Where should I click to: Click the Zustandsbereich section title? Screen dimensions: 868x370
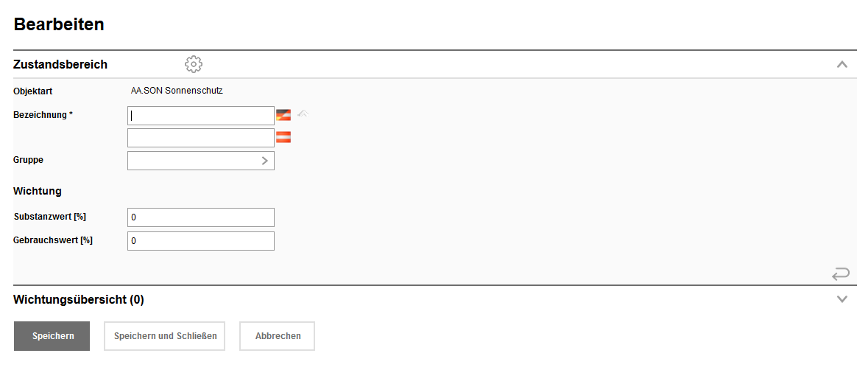tap(60, 65)
